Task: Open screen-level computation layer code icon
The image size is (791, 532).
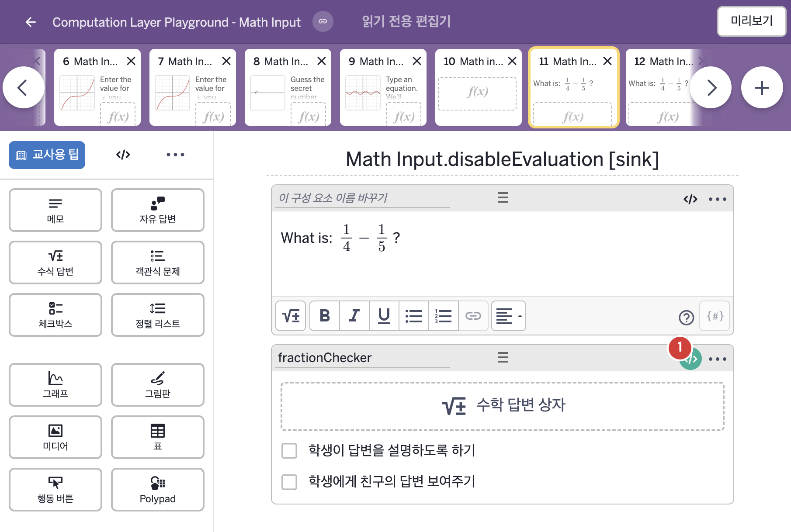Action: click(x=123, y=155)
